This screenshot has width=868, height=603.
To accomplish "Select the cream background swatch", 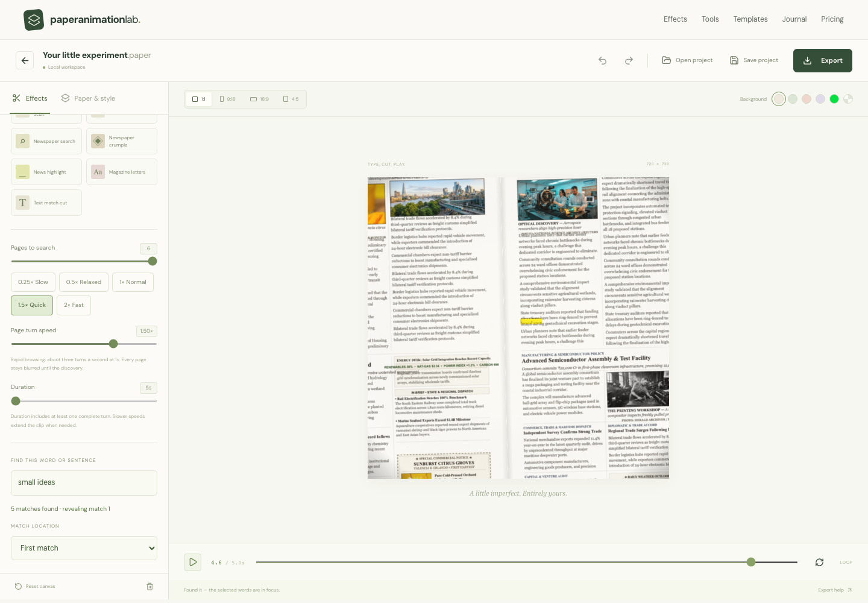I will click(779, 99).
